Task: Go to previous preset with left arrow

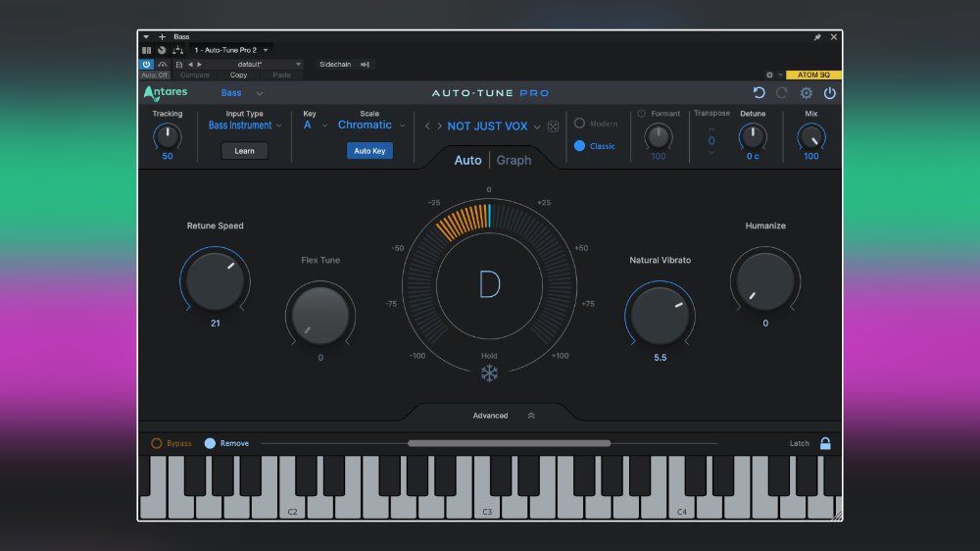Action: (191, 65)
